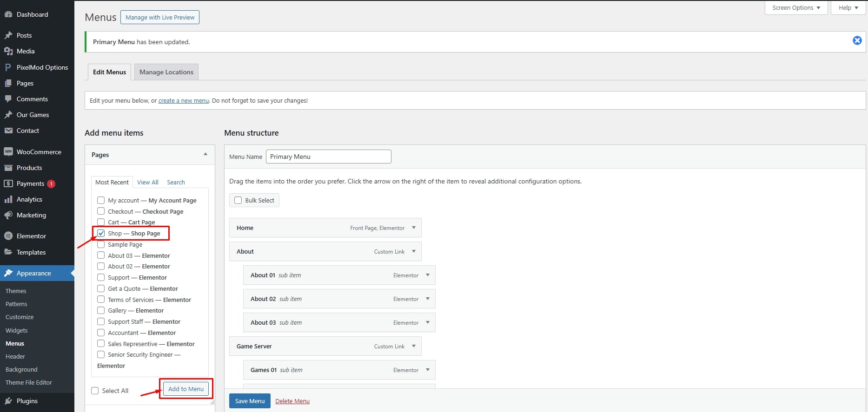
Task: Open the Screen Options dropdown
Action: pos(796,8)
